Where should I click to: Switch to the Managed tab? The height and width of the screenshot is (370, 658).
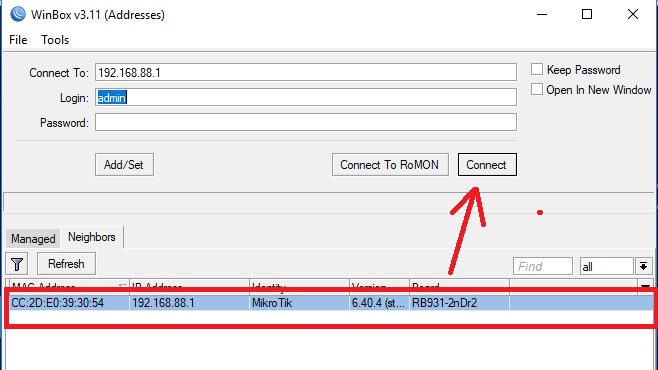[33, 239]
